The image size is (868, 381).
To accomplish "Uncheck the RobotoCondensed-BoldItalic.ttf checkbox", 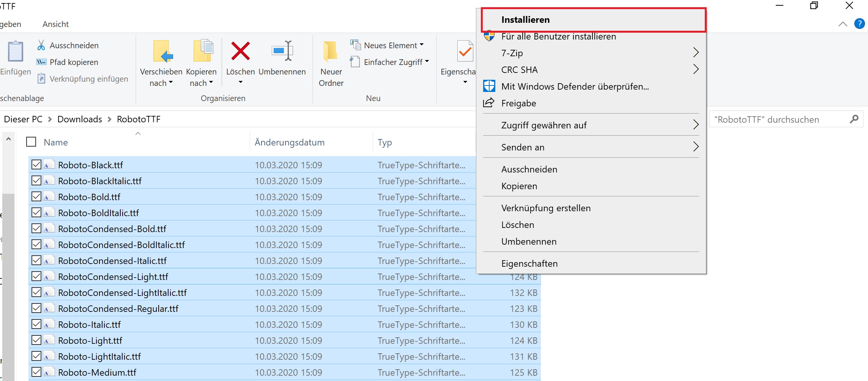I will click(x=36, y=244).
